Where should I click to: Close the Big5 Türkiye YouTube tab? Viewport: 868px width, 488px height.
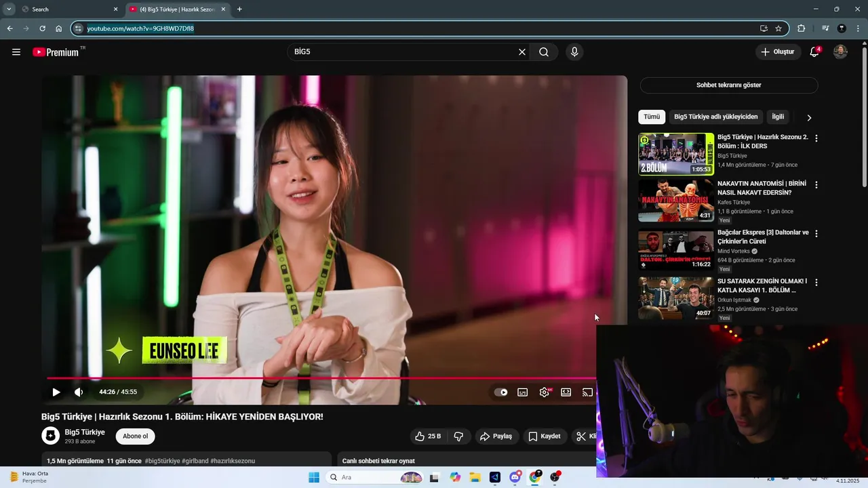(223, 9)
